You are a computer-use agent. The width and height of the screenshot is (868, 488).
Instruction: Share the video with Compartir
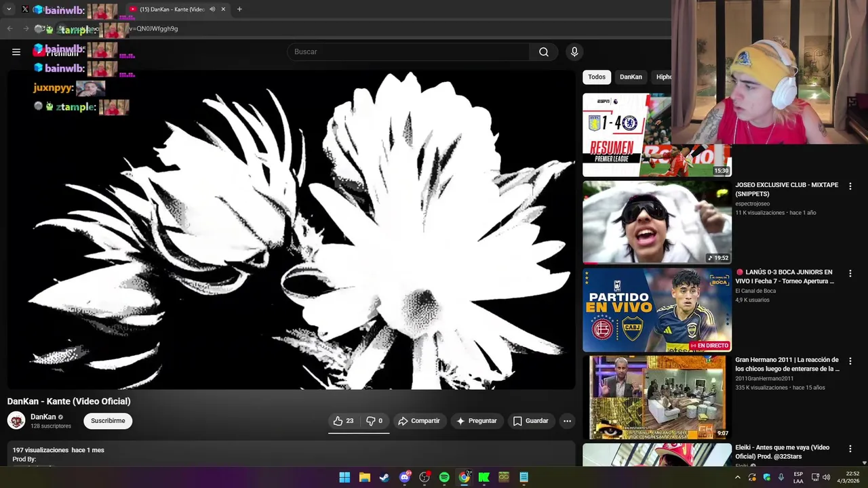(419, 421)
